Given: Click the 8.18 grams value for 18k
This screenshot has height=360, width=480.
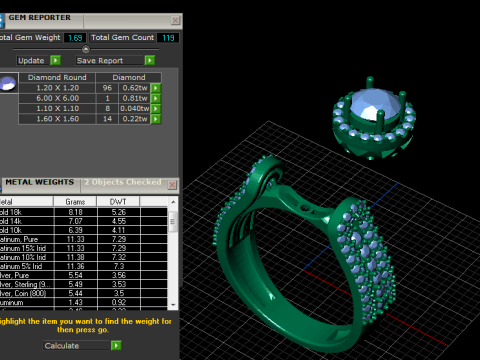Looking at the screenshot, I should tap(76, 212).
